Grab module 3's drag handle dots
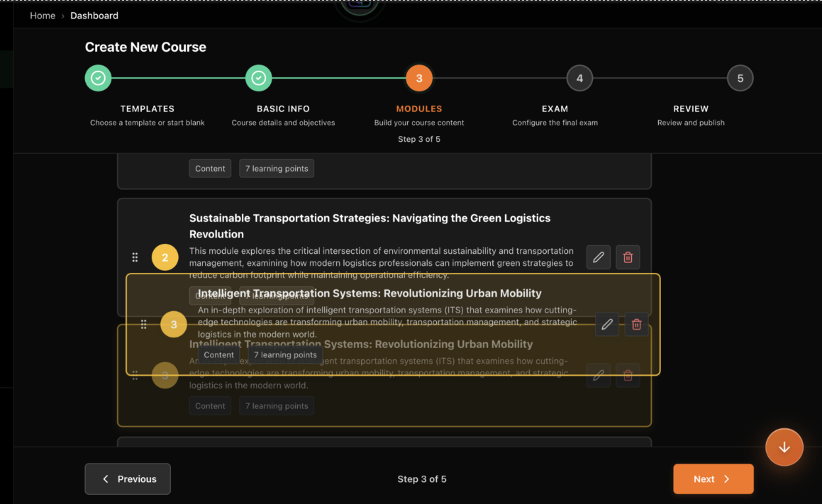Screen dimensions: 822x504 (x=143, y=324)
